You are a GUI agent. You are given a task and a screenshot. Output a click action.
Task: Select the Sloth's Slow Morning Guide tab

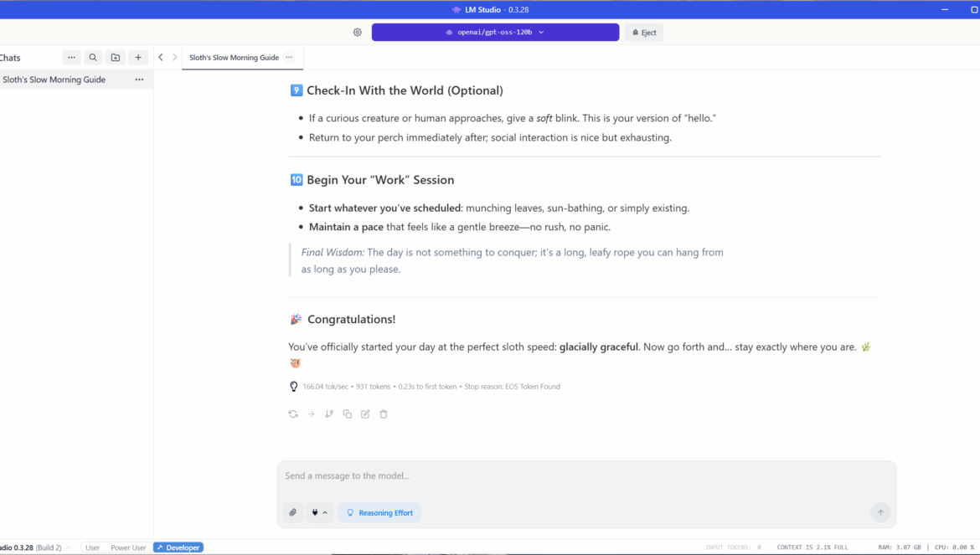pyautogui.click(x=234, y=58)
